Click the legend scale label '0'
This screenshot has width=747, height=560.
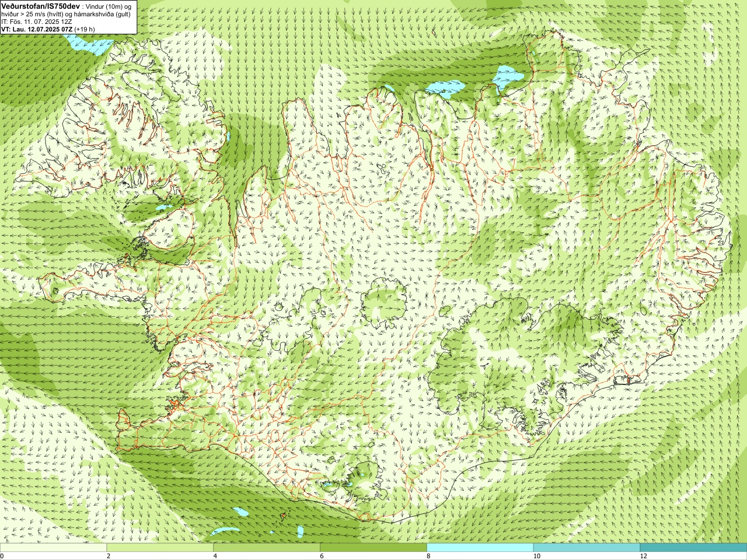[2, 556]
